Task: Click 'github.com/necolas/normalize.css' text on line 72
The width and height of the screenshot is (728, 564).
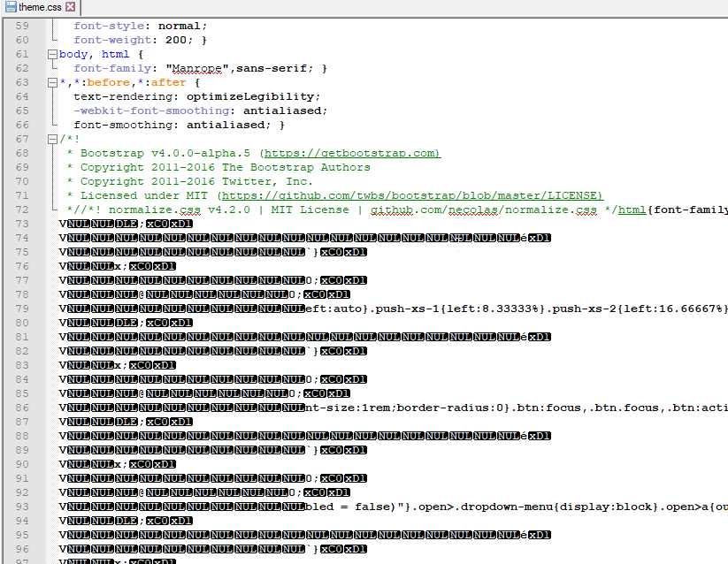Action: [483, 210]
